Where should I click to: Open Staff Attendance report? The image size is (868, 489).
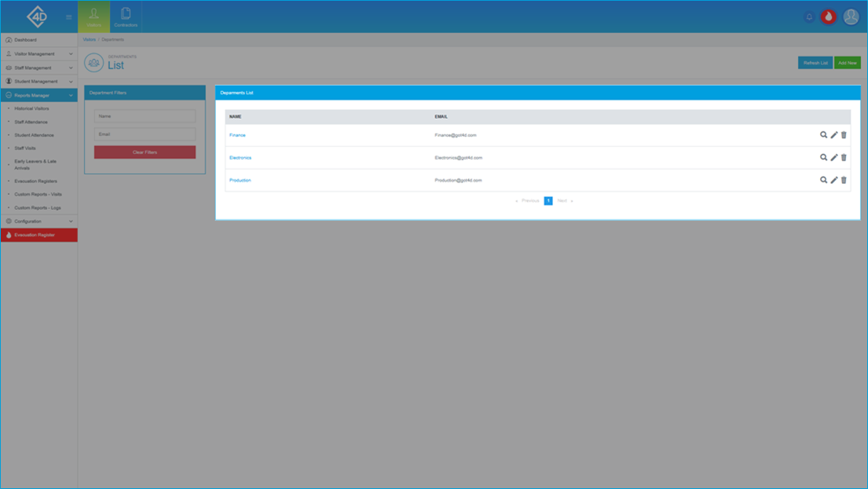point(31,122)
